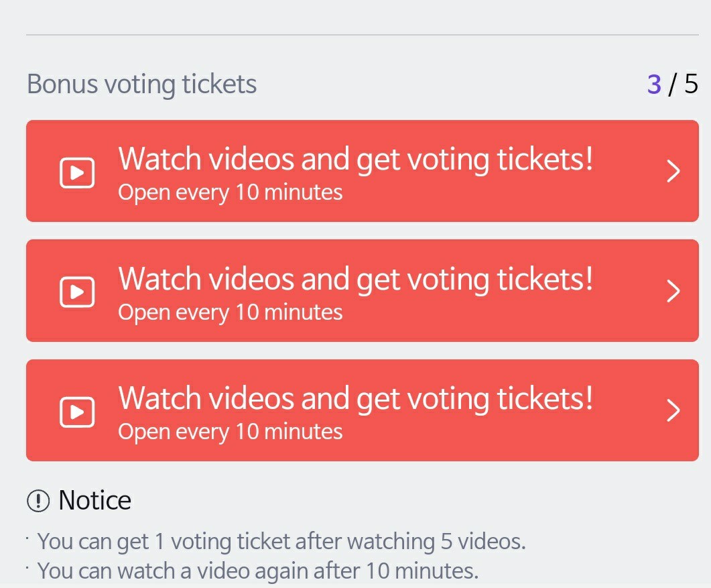Screen dimensions: 711x588
Task: Select the "Bonus voting tickets" heading
Action: click(x=141, y=84)
